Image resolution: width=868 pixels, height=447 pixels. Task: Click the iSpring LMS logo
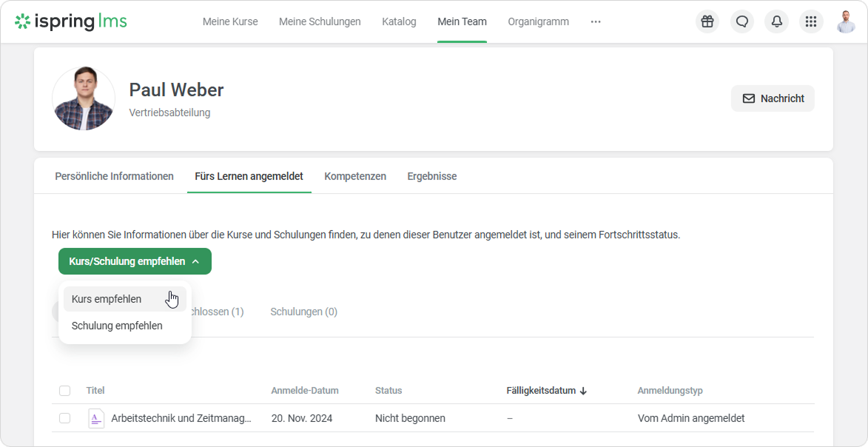coord(71,21)
